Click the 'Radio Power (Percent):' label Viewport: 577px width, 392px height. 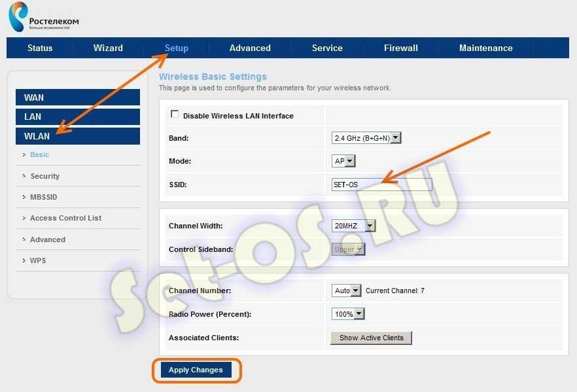[210, 314]
